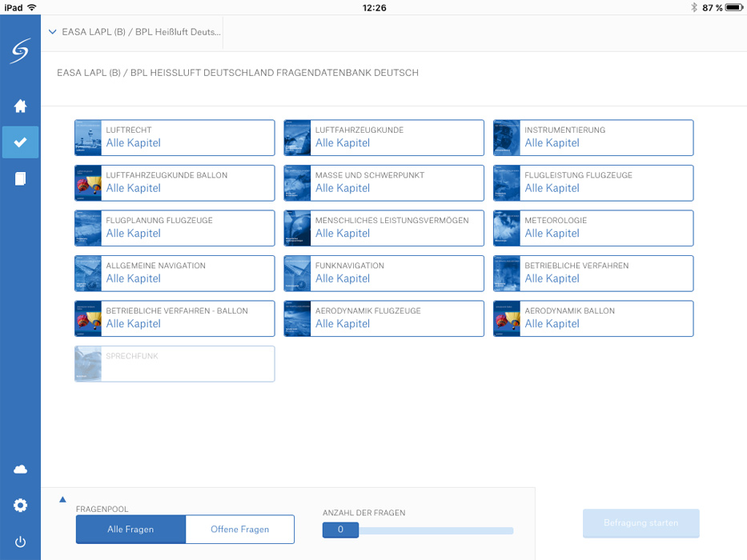Screen dimensions: 747x560
Task: Select Alle Fragen question pool option
Action: 131,529
